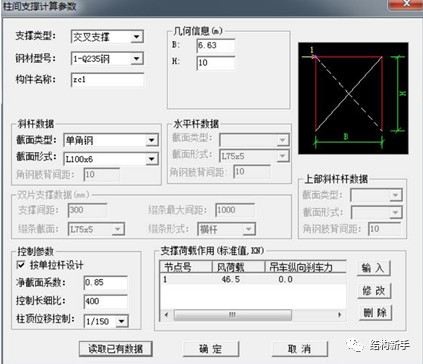423x364 pixels.
Task: Click the cross-bracing diagram preview
Action: 353,98
